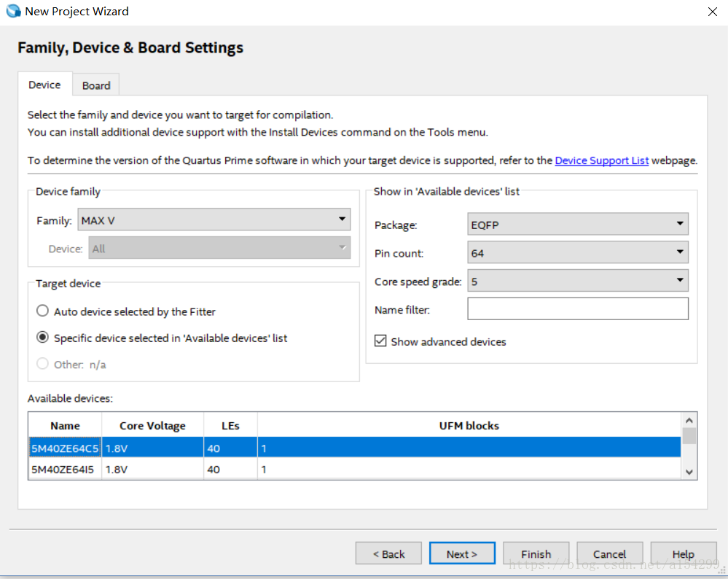Screen dimensions: 728x579
Task: Click the scroll down arrow in devices list
Action: click(689, 473)
